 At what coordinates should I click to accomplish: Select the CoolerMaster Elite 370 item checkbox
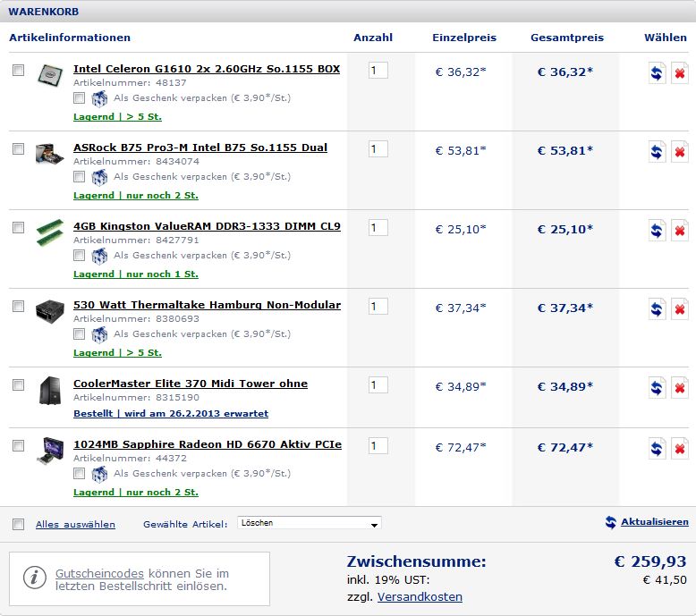(x=18, y=384)
